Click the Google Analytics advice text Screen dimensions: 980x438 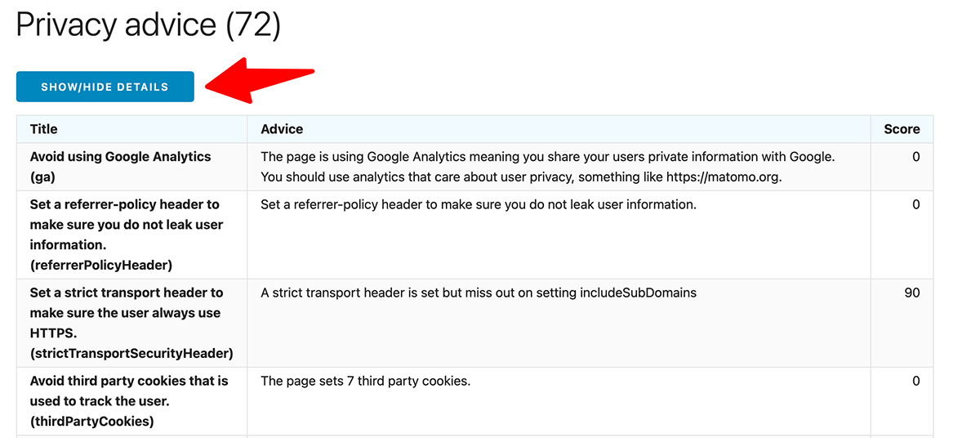548,167
